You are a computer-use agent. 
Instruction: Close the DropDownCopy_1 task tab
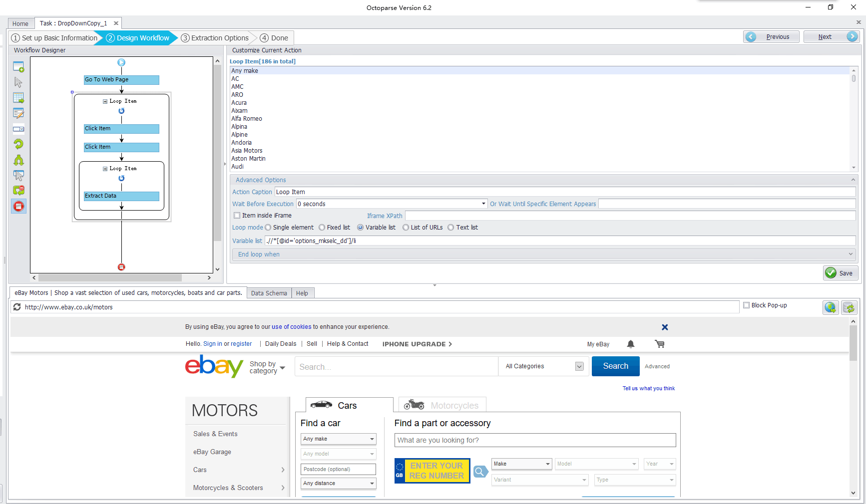click(116, 23)
